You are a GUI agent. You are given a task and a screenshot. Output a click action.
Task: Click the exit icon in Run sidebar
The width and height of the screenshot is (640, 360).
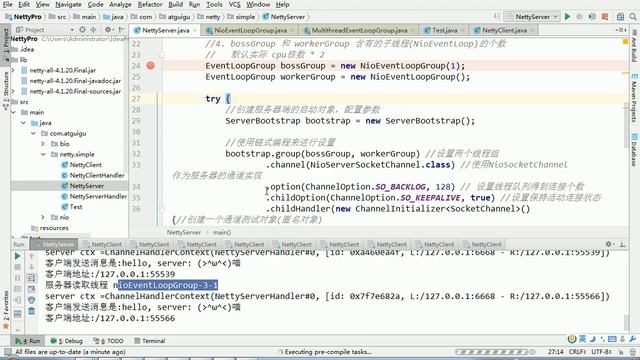pyautogui.click(x=17, y=300)
